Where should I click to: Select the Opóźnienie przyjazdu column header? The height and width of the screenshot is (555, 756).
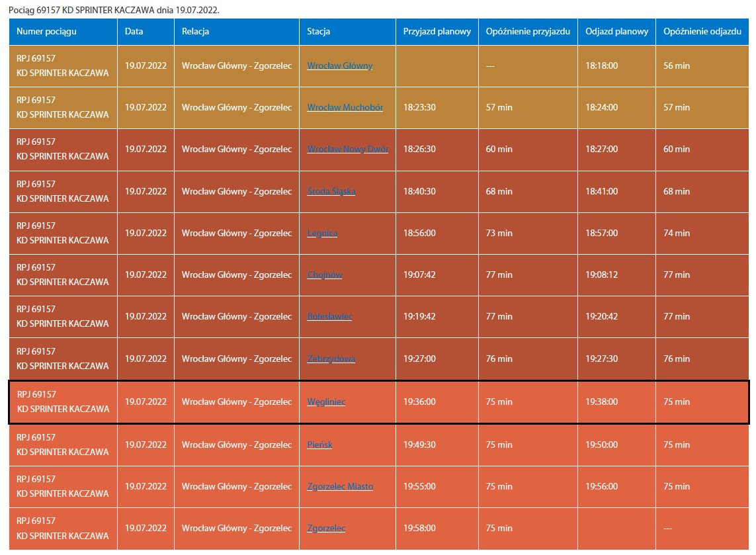528,32
